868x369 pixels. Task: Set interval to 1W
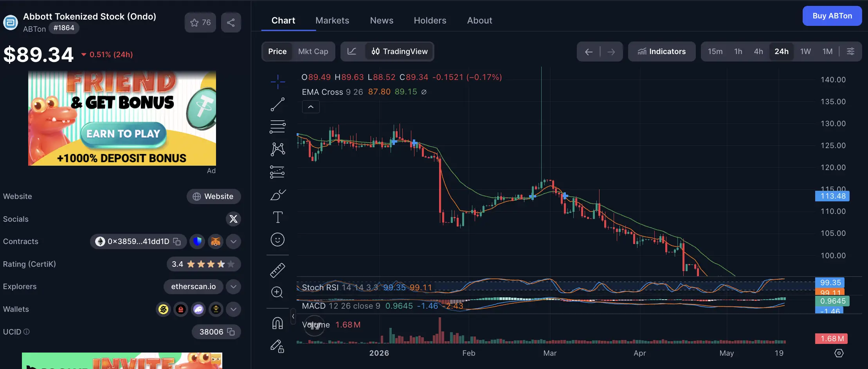(805, 51)
